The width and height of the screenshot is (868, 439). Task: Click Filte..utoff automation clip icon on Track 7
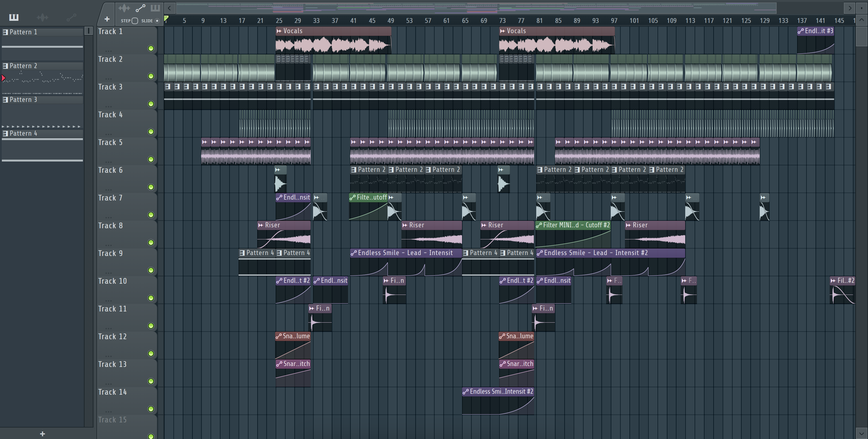(353, 197)
